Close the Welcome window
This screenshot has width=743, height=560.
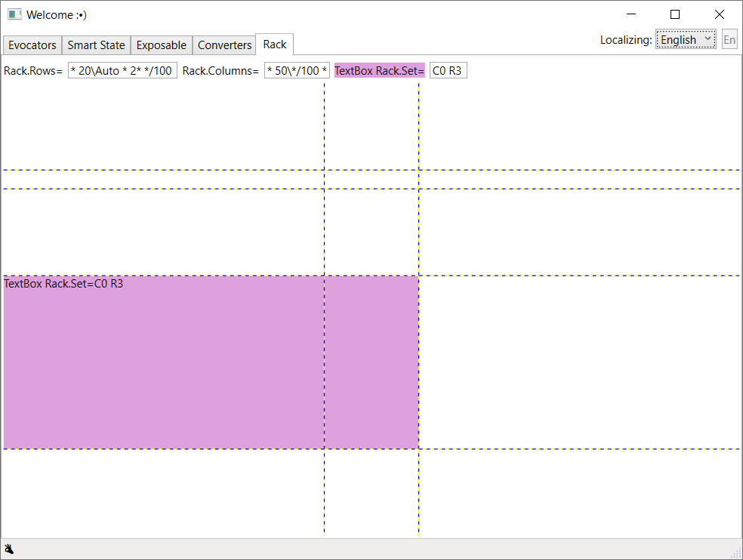coord(720,14)
